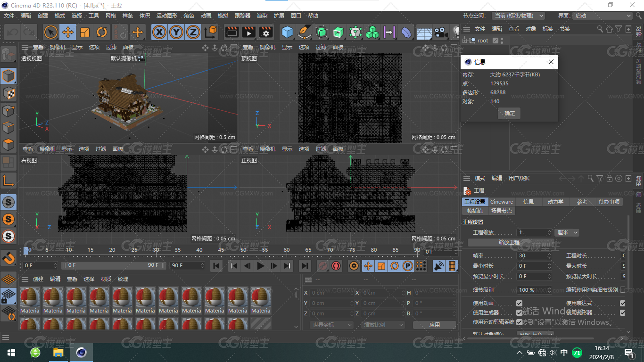Switch to the 动力学 tab
This screenshot has height=362, width=644.
(555, 202)
